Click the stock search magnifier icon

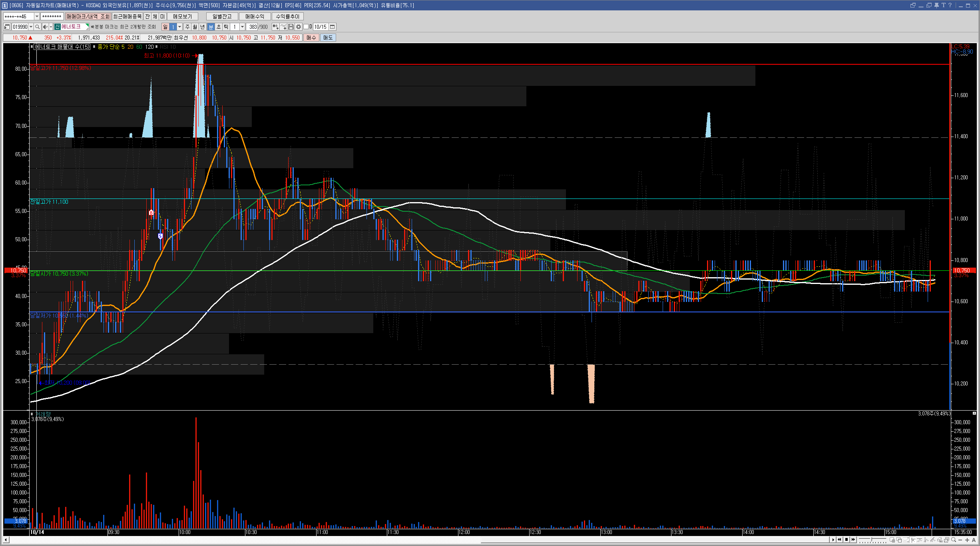tap(38, 27)
